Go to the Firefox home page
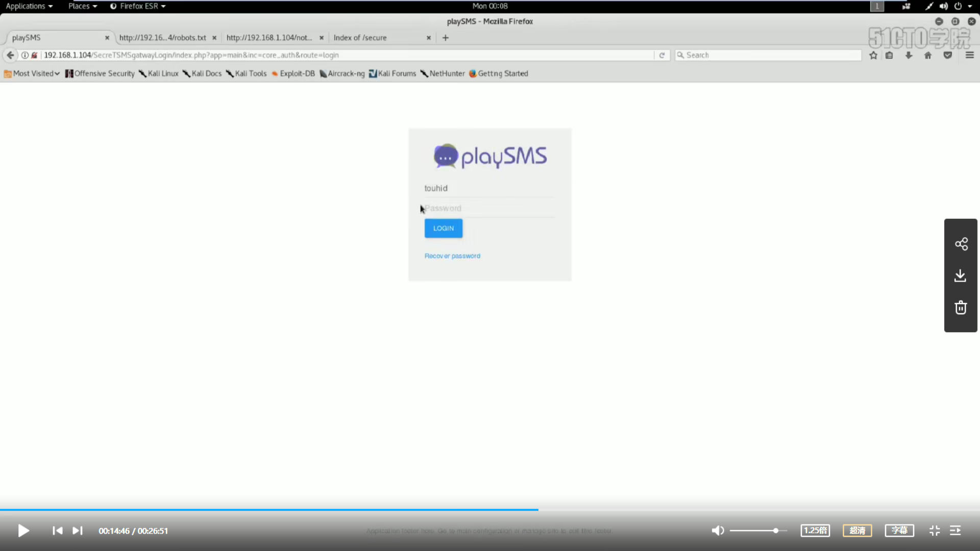Image resolution: width=980 pixels, height=551 pixels. (928, 55)
